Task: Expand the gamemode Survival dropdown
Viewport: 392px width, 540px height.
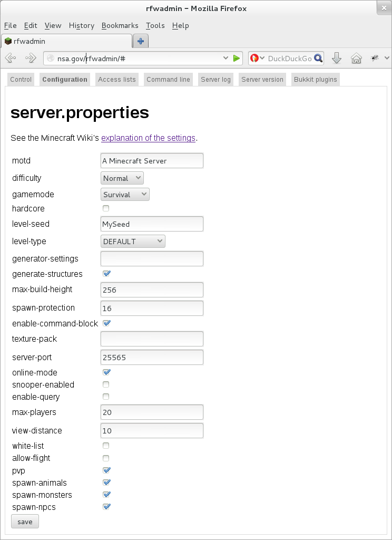Action: click(125, 195)
